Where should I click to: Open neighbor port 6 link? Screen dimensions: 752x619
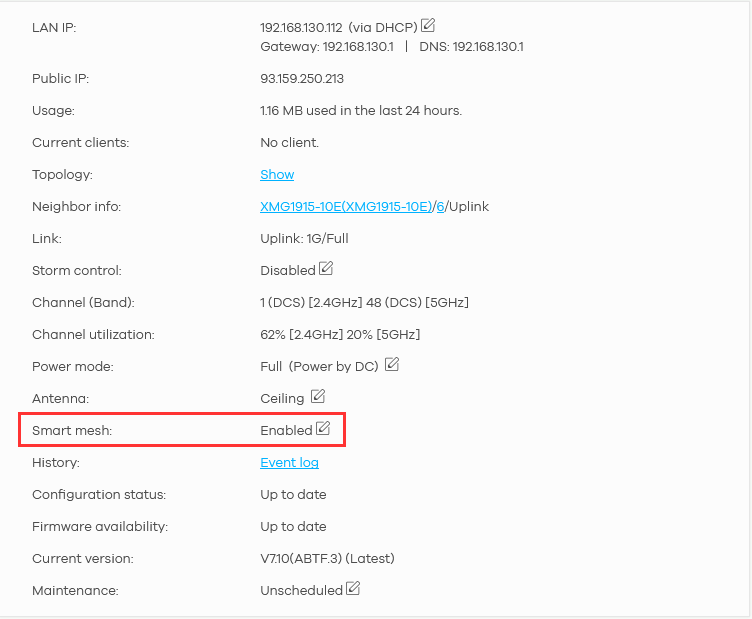440,207
